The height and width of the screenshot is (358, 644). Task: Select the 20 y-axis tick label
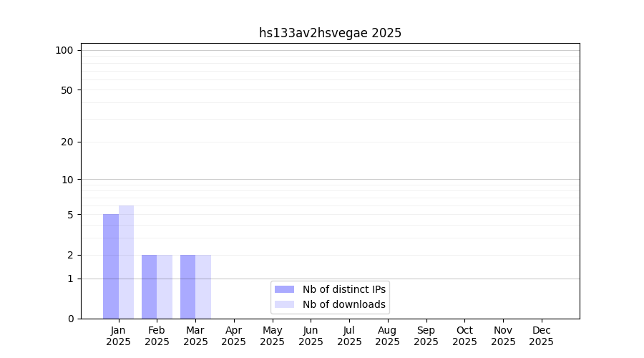point(67,142)
